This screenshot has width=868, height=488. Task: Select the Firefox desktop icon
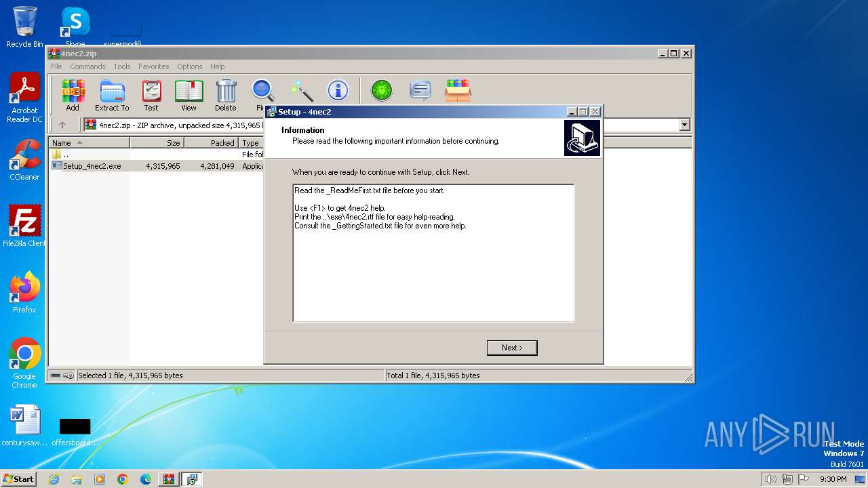point(24,293)
